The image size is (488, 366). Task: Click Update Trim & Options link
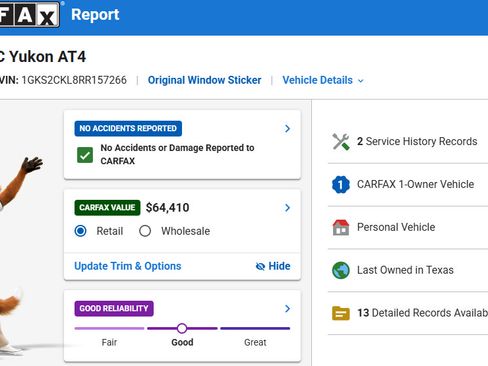point(128,266)
